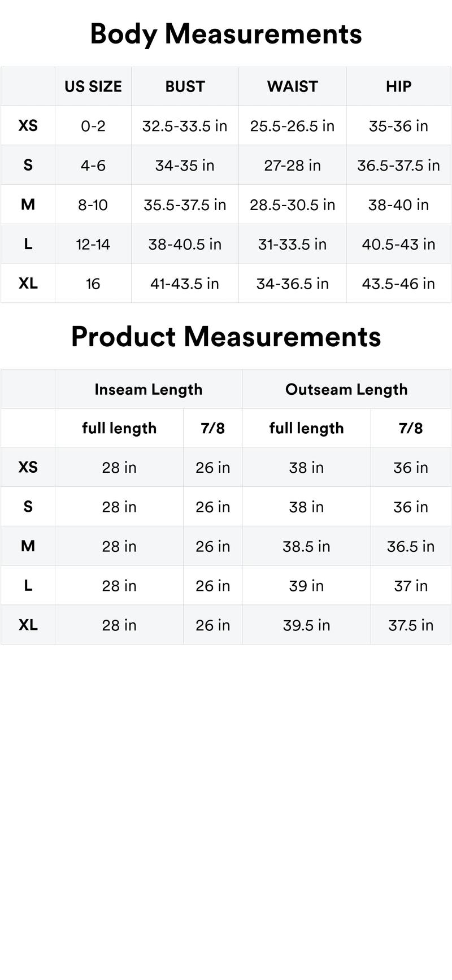Screen dimensions: 452x980
Task: Click the XL row label in product table
Action: [28, 625]
